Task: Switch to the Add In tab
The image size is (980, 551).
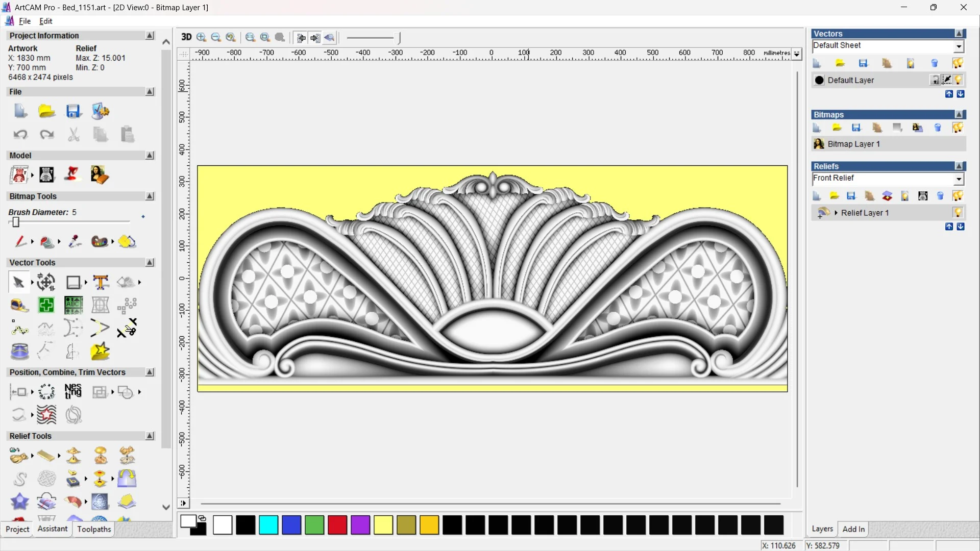Action: (x=853, y=529)
